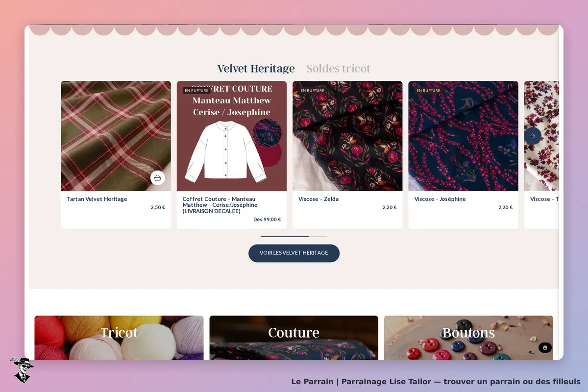Open the Viscose - Joséphine title link
Image resolution: width=588 pixels, height=392 pixels.
click(x=440, y=199)
